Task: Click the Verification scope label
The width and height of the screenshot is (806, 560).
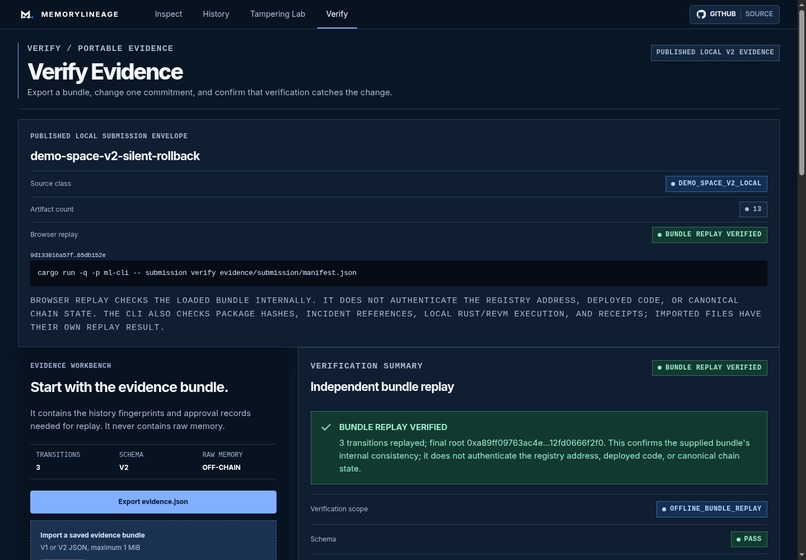Action: (x=339, y=509)
